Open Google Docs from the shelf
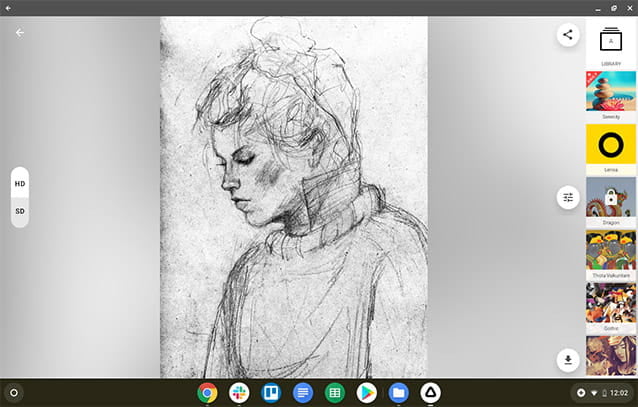This screenshot has height=407, width=638. coord(303,393)
